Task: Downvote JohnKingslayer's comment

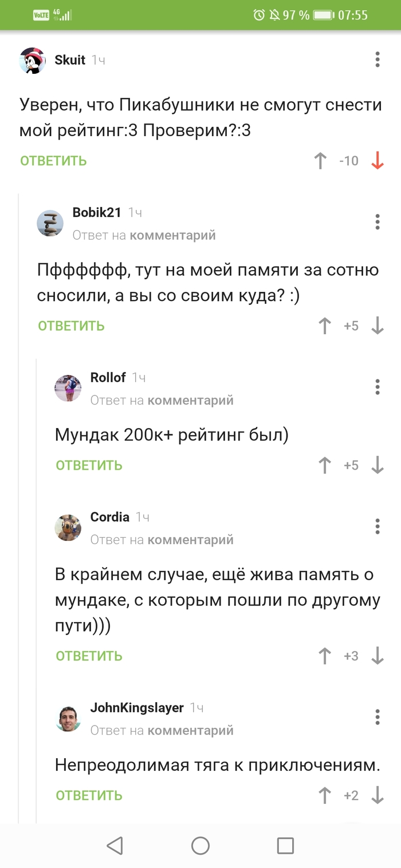Action: [x=376, y=795]
